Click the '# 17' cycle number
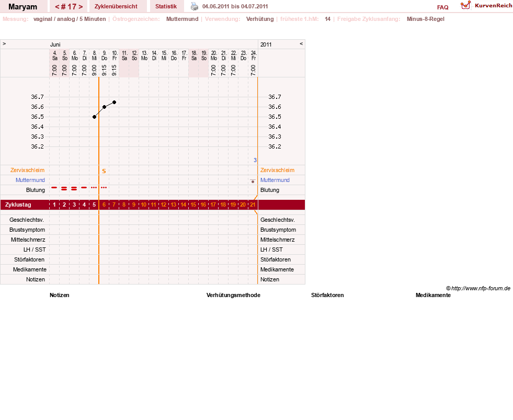 pos(69,7)
